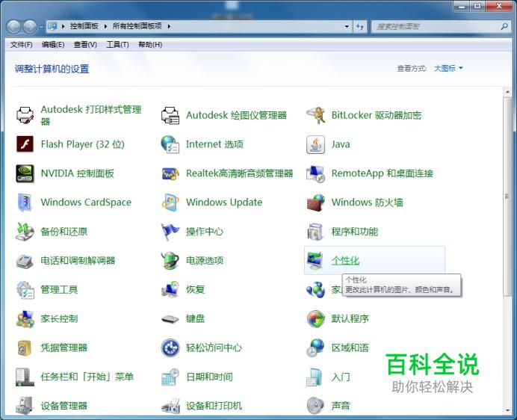Open the 工具(T) menu
Image resolution: width=517 pixels, height=420 pixels.
tap(117, 45)
